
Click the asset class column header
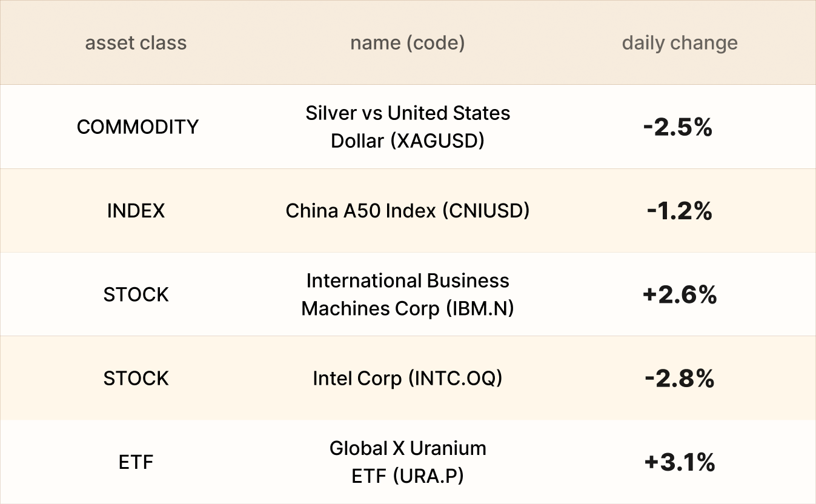[136, 43]
